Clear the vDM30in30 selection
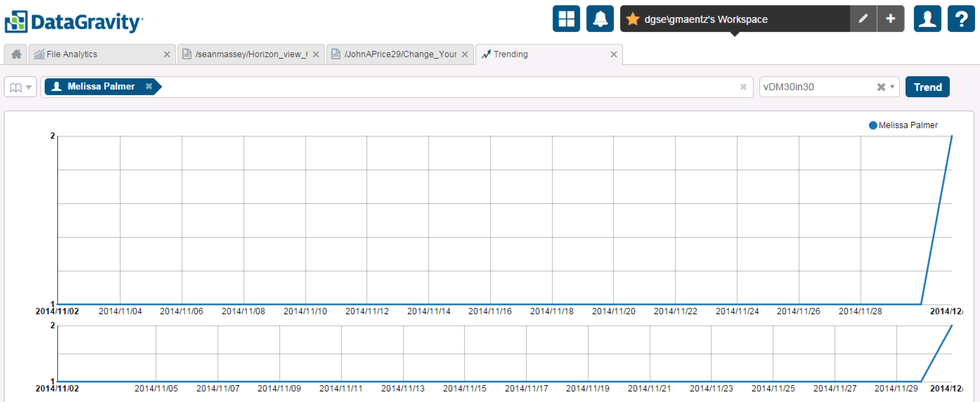The image size is (980, 402). point(881,87)
